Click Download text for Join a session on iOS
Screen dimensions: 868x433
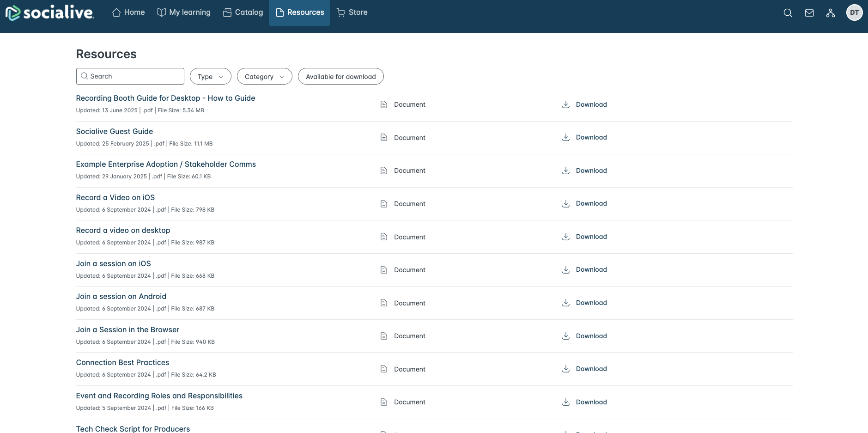[x=591, y=269]
